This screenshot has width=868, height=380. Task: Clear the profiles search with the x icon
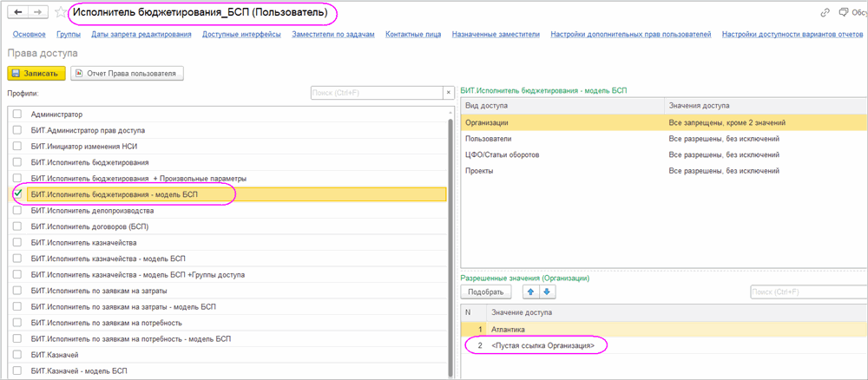448,92
